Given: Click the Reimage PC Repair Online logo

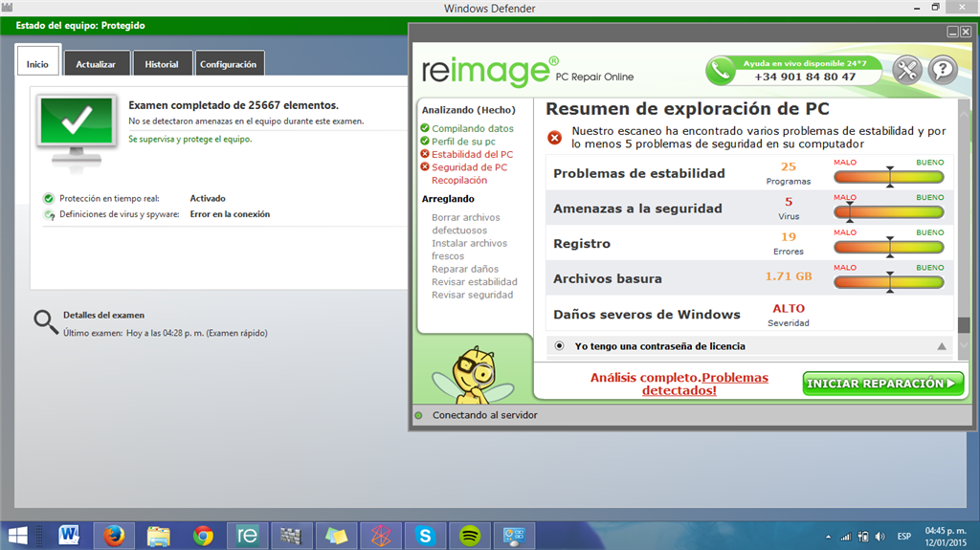Looking at the screenshot, I should tap(527, 71).
